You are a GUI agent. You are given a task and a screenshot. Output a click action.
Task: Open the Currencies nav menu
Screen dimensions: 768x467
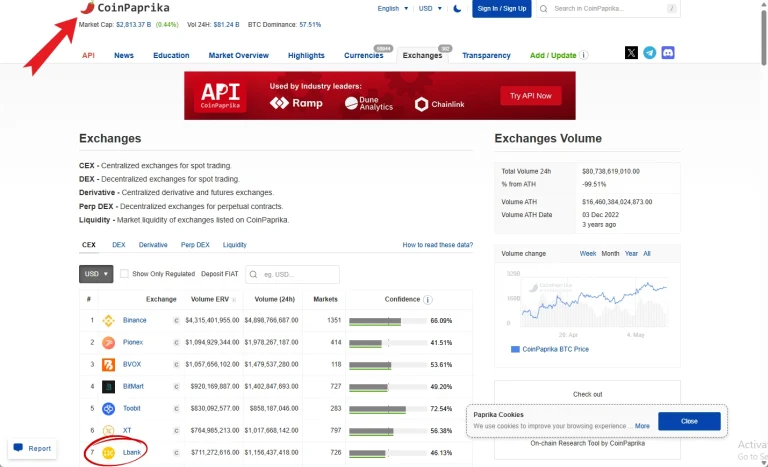coord(363,55)
